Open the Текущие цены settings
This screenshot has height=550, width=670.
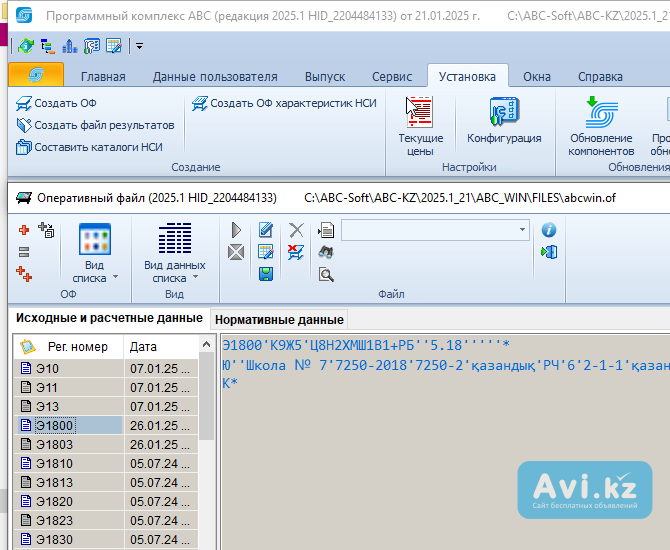(420, 126)
